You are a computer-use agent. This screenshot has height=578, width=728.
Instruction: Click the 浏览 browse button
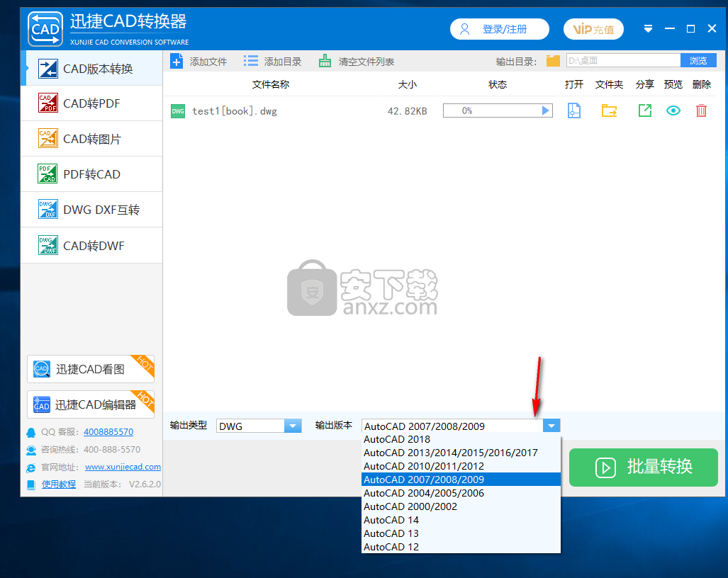click(698, 60)
